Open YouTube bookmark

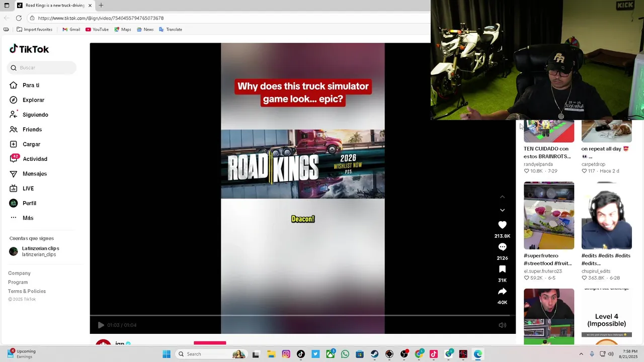(x=97, y=29)
